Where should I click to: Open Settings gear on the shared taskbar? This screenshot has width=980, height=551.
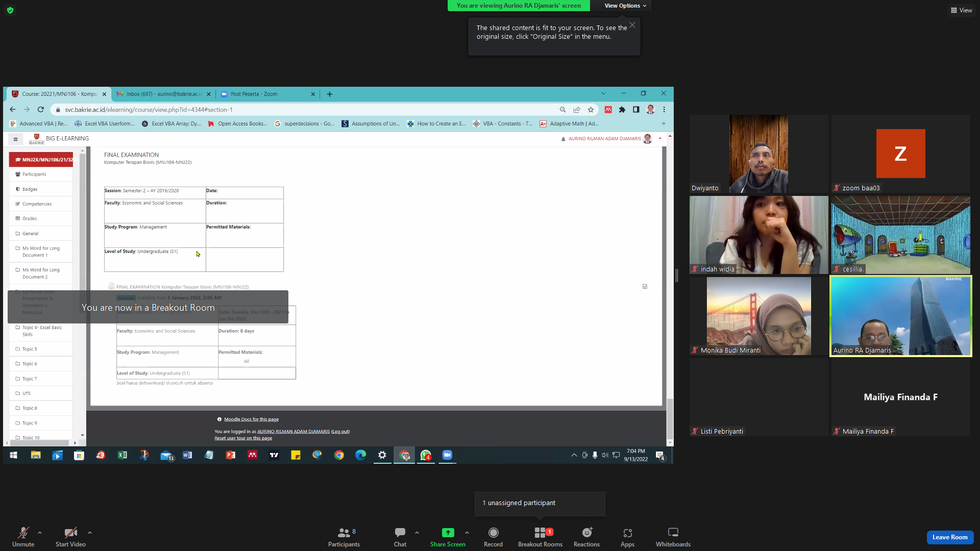[382, 455]
